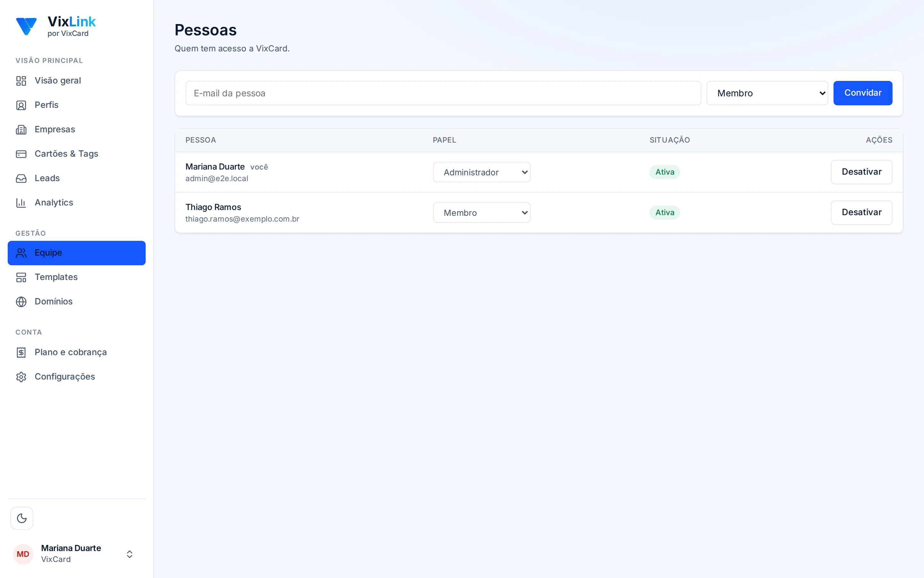The width and height of the screenshot is (924, 578).
Task: Click the Equipe people icon
Action: coord(21,253)
